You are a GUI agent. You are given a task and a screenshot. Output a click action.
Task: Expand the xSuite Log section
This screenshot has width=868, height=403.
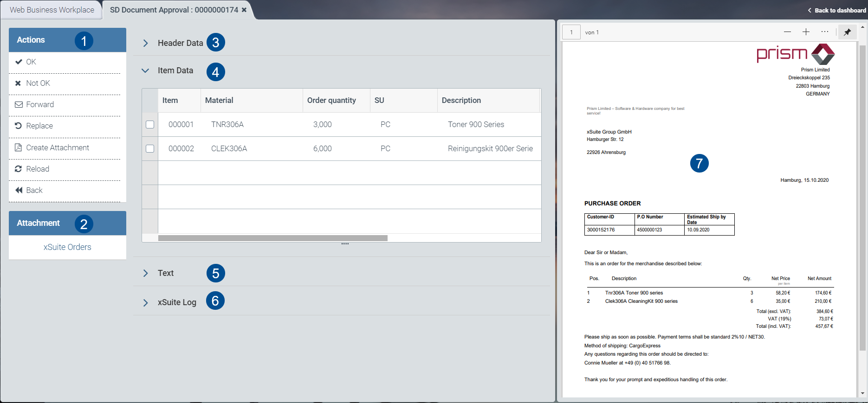point(146,302)
